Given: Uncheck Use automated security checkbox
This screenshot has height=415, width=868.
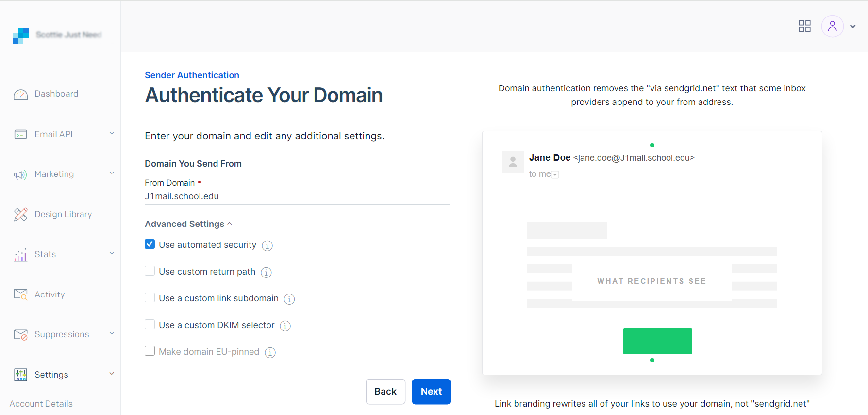Looking at the screenshot, I should [150, 244].
